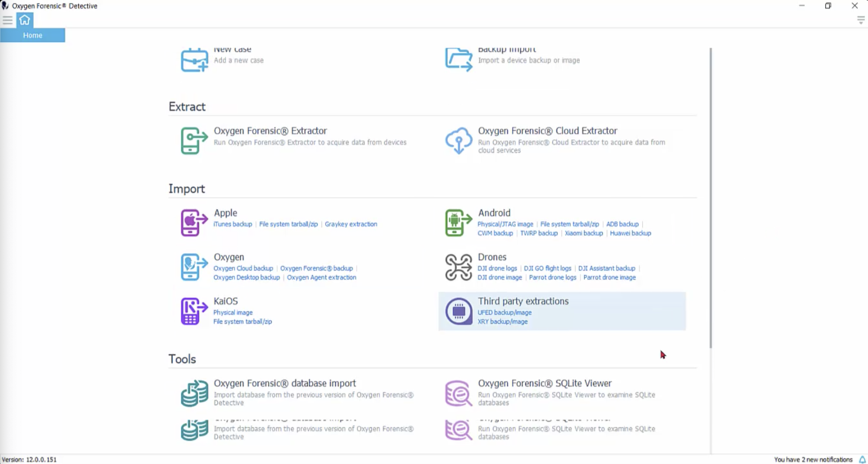The image size is (868, 464).
Task: Open Apple File system tarball/zip link
Action: (288, 224)
